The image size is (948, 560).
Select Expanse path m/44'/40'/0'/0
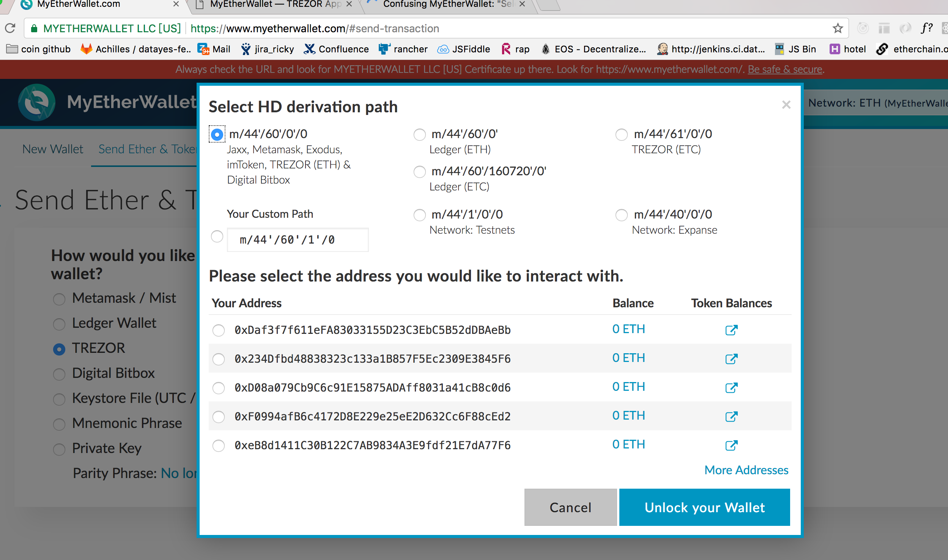(x=621, y=215)
